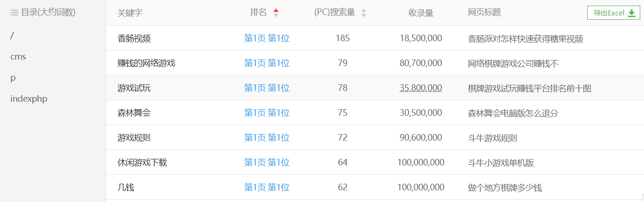Click the 35,800,000 index count link
Image resolution: width=644 pixels, height=202 pixels.
tap(421, 88)
